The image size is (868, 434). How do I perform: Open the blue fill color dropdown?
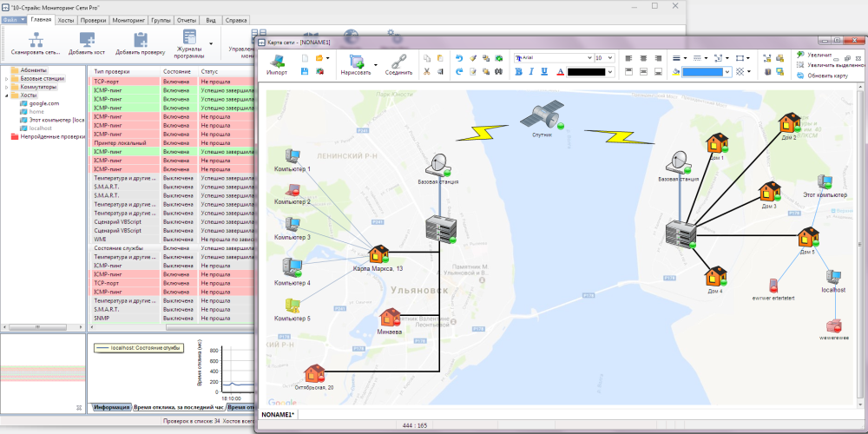click(727, 71)
